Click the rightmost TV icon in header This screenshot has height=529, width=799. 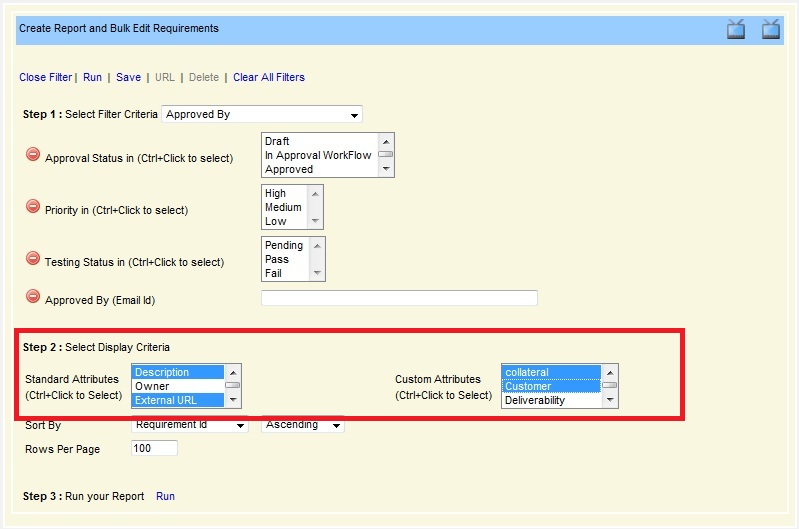coord(771,29)
